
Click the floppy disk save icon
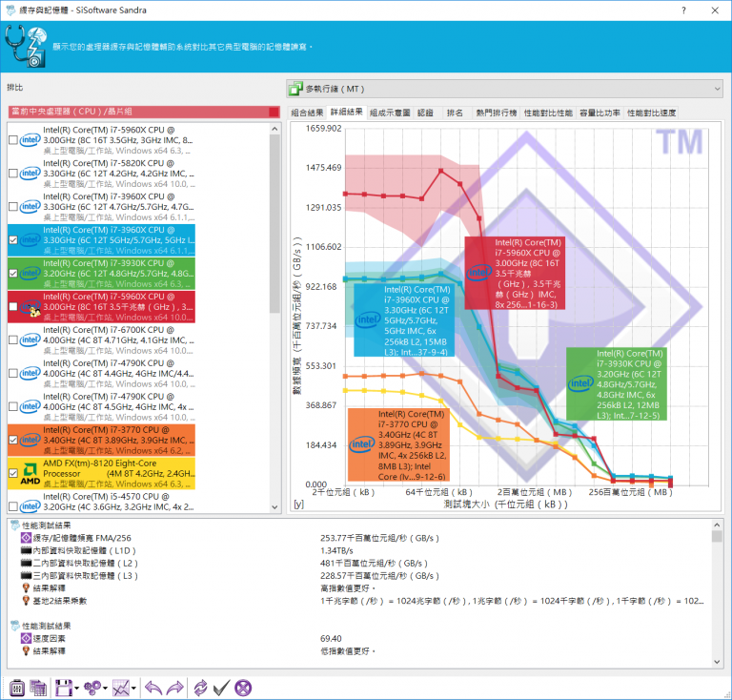(64, 688)
